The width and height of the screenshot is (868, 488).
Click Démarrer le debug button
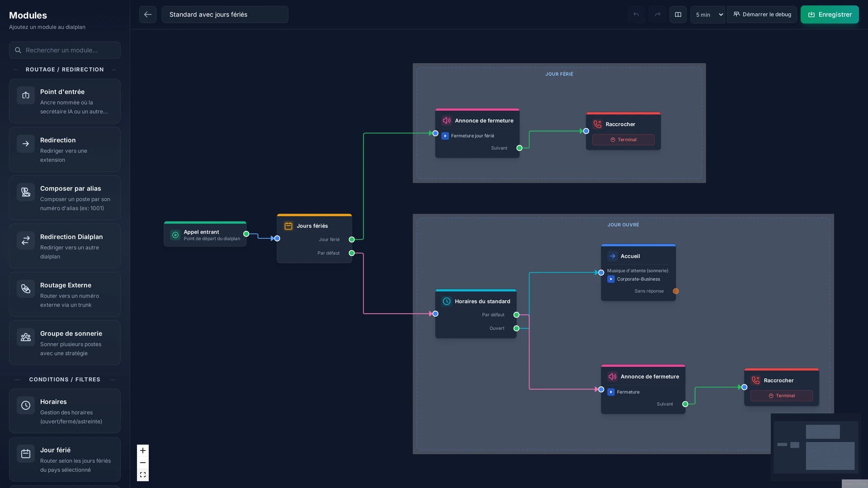tap(762, 14)
